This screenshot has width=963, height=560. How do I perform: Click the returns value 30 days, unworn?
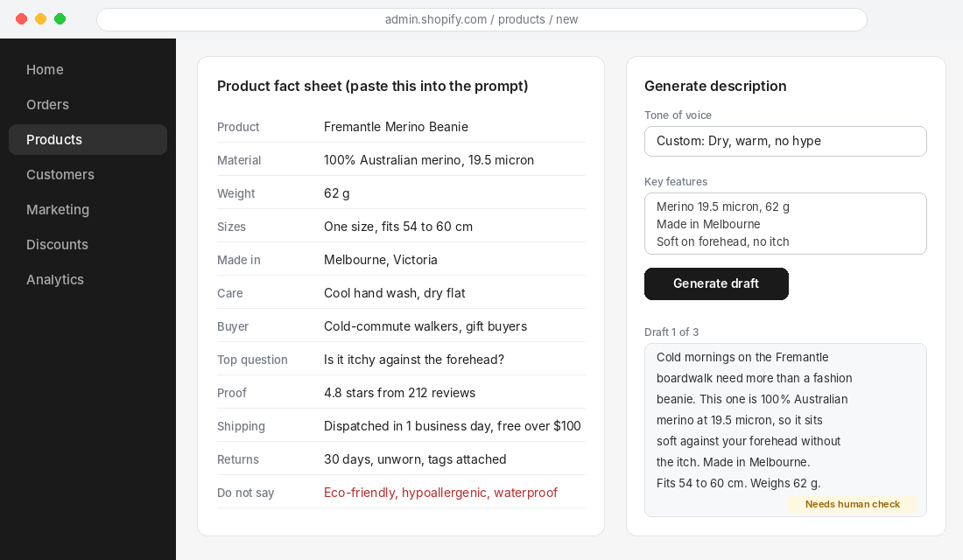[415, 459]
